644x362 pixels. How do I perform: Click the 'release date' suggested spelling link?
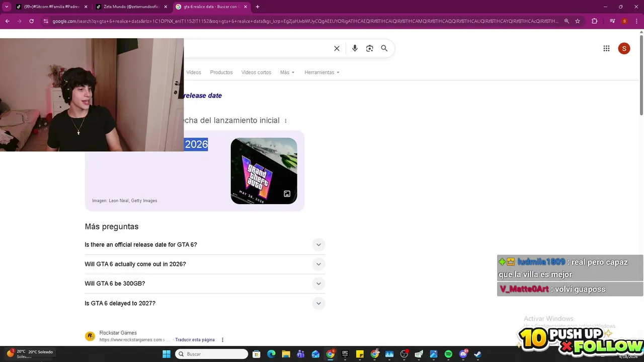203,96
